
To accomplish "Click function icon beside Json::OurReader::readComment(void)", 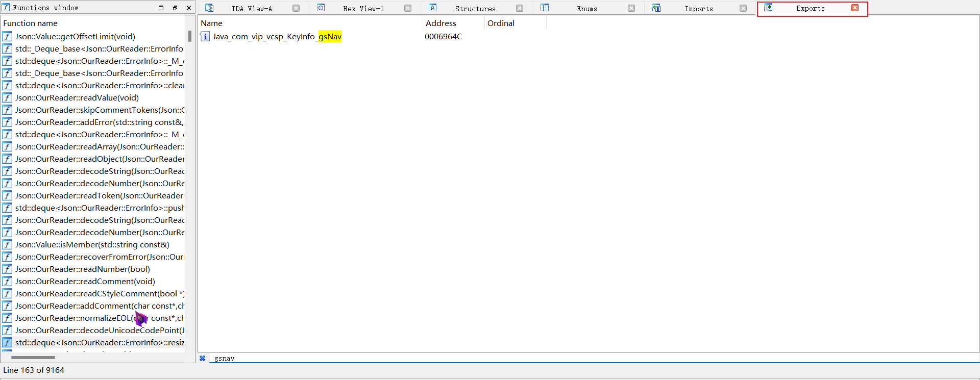I will [x=7, y=282].
